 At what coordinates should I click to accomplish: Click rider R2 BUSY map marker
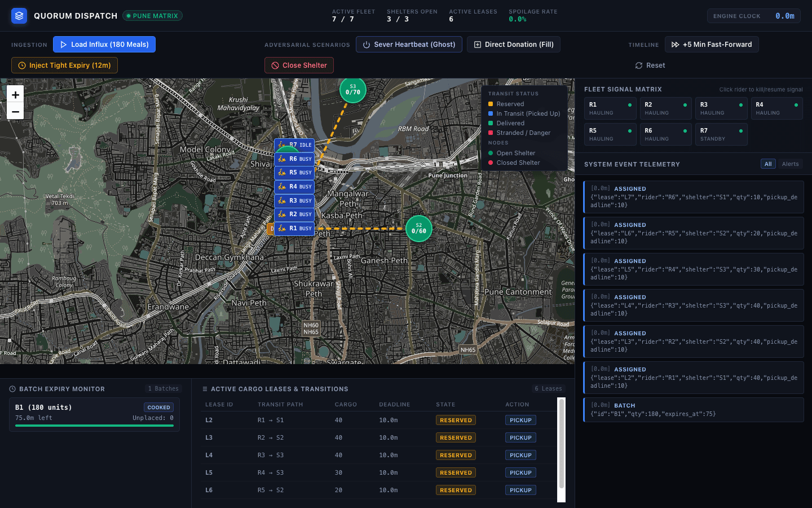pos(294,214)
